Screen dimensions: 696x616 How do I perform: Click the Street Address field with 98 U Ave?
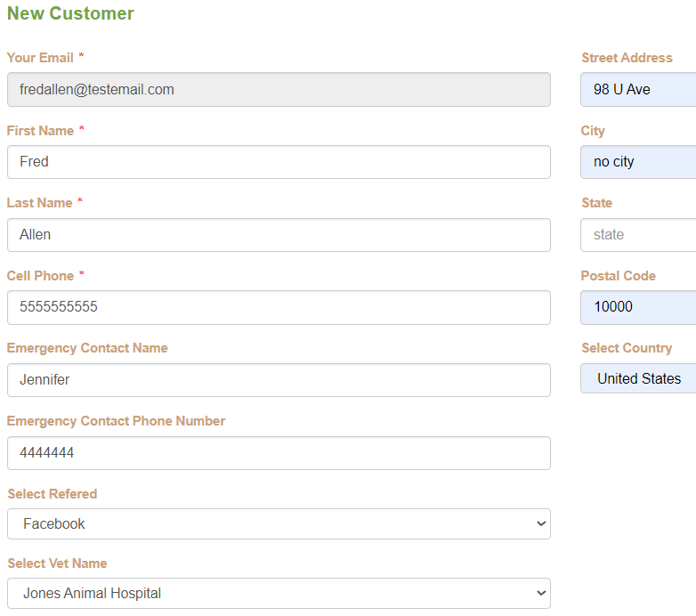[638, 90]
